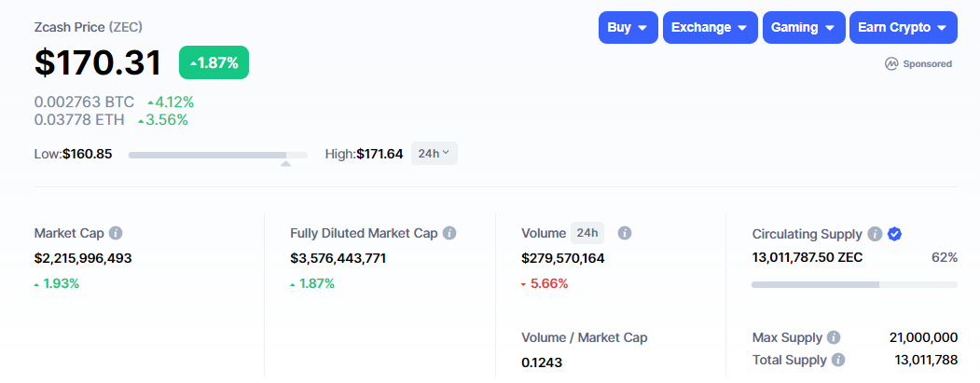This screenshot has height=383, width=980.
Task: Click the CoinMarketCap logo beside Sponsored
Action: [891, 63]
